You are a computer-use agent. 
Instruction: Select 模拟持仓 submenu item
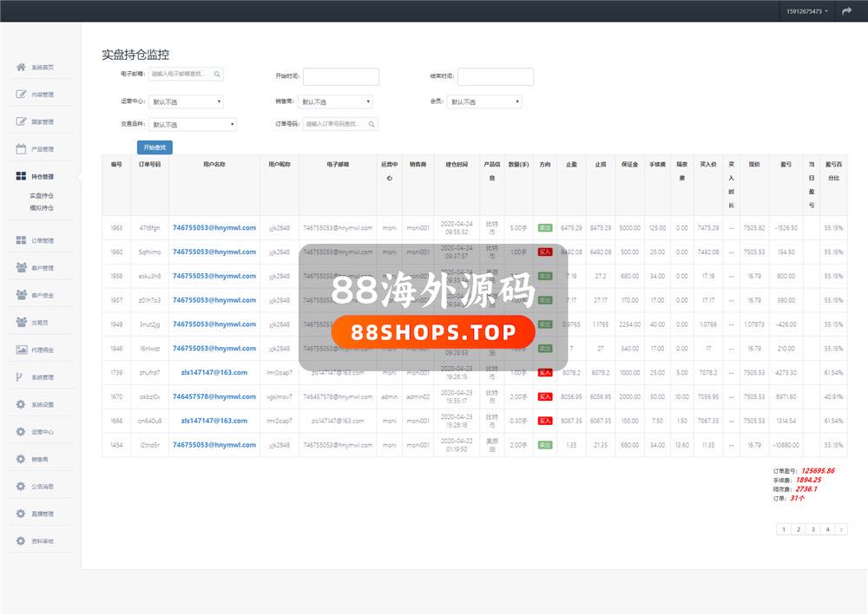pos(42,208)
